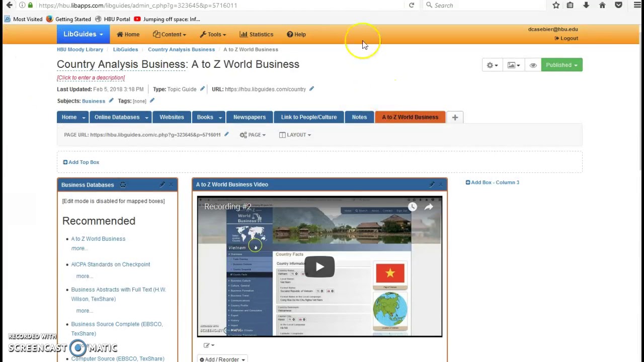
Task: Go to browser home icon
Action: coord(602,5)
